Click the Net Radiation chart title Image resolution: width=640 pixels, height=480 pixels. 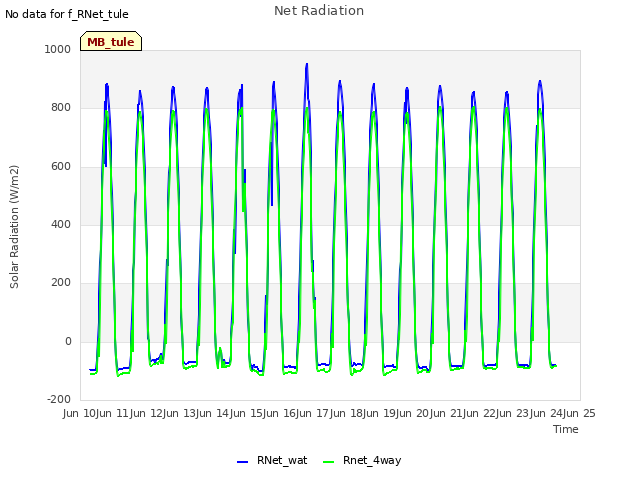pyautogui.click(x=319, y=11)
